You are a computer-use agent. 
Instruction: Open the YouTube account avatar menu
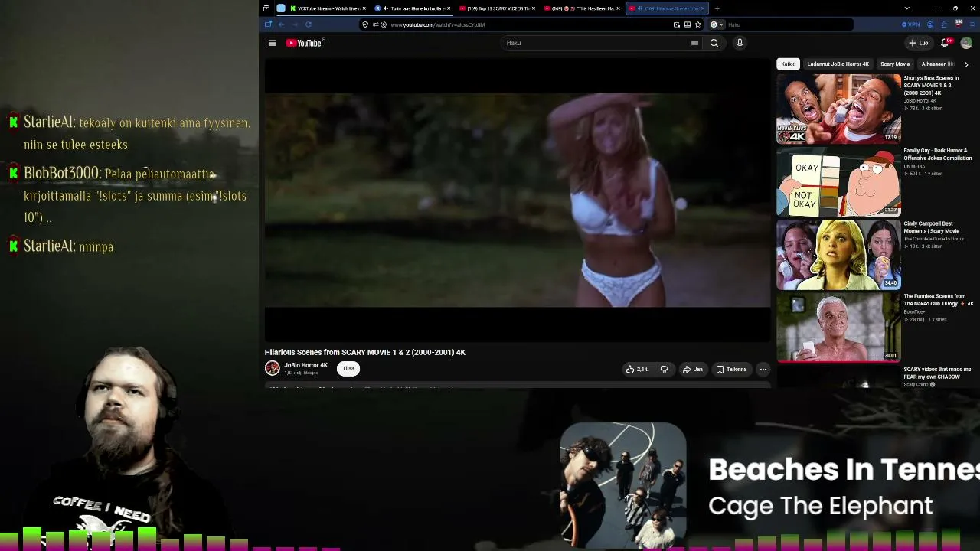[966, 43]
